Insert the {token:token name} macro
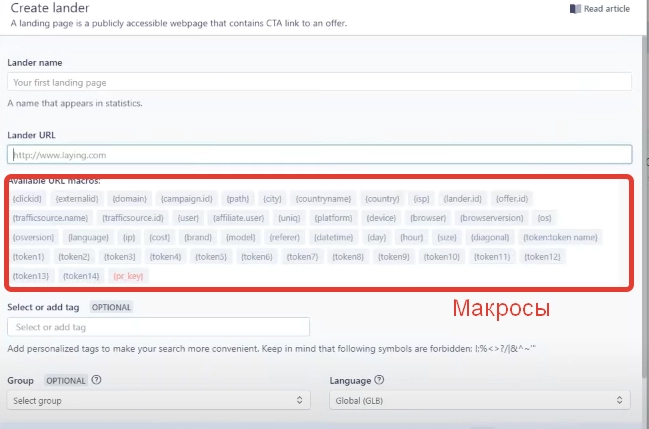The image size is (649, 429). [560, 237]
